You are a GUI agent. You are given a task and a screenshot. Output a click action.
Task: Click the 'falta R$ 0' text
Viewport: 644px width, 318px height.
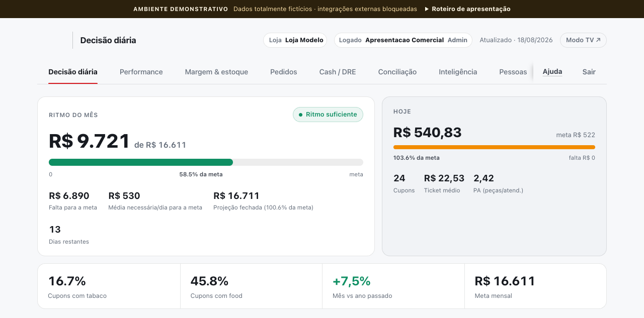coord(582,158)
